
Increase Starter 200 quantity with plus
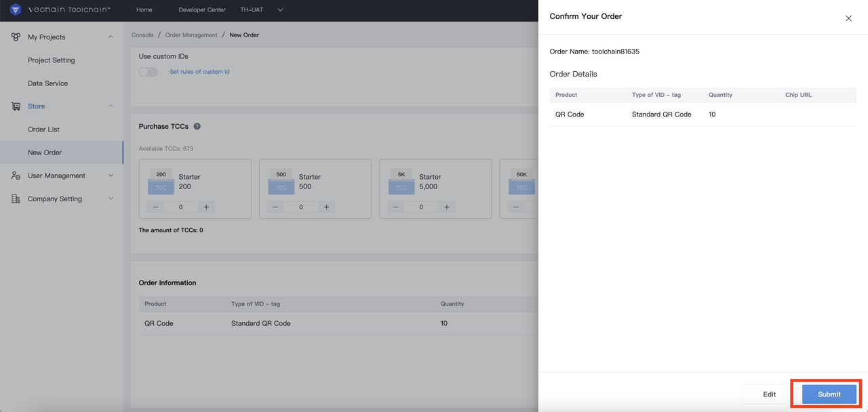click(x=206, y=207)
